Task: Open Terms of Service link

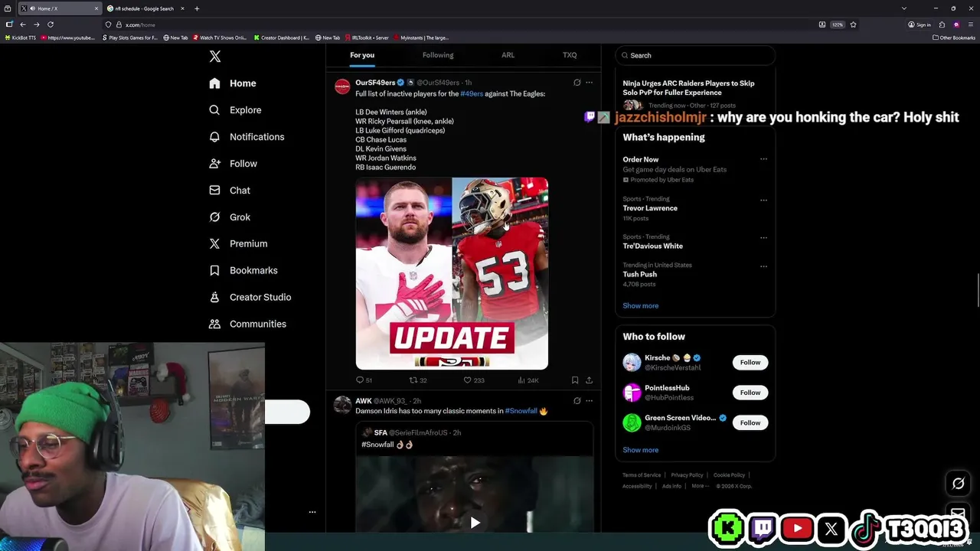Action: (x=642, y=475)
